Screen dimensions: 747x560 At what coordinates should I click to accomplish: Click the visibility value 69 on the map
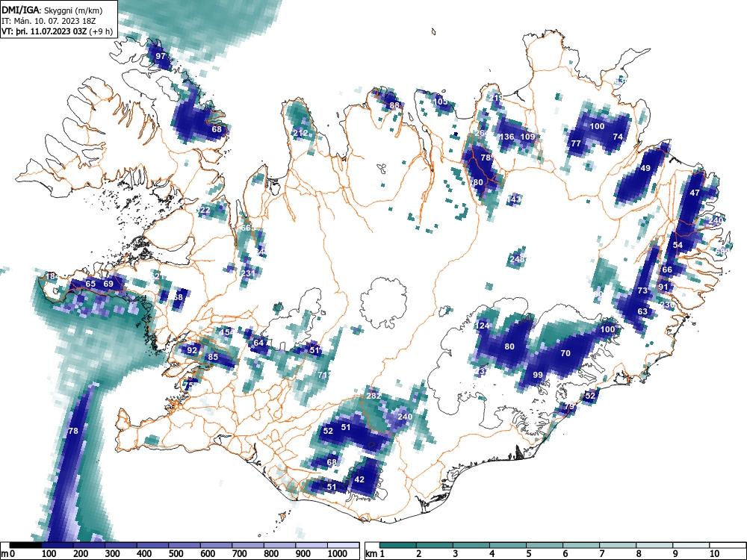(108, 284)
